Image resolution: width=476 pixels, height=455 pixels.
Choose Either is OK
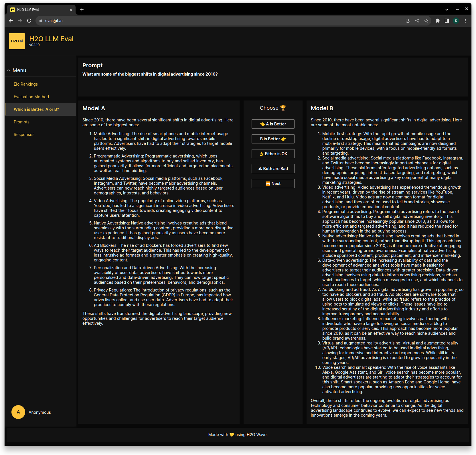(x=273, y=154)
